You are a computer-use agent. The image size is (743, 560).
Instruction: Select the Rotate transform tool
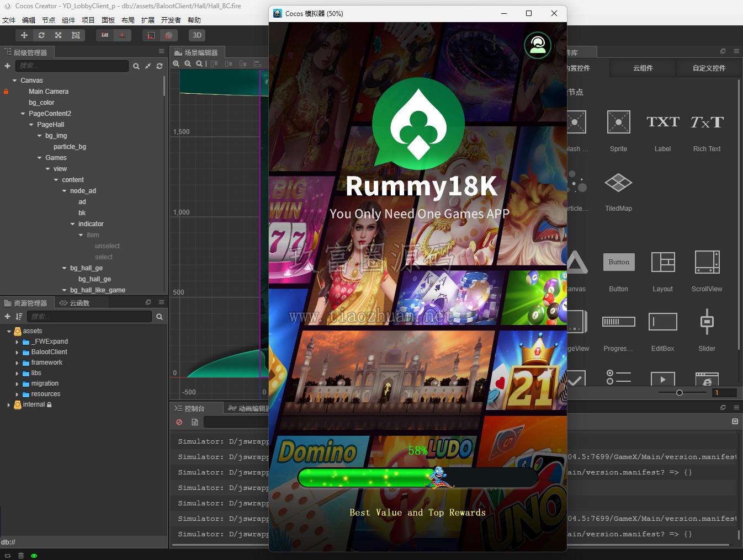pos(41,35)
